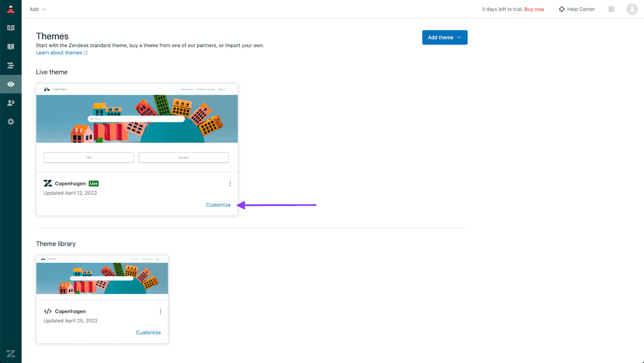The image size is (644, 363).
Task: Open the user profile avatar
Action: [632, 9]
